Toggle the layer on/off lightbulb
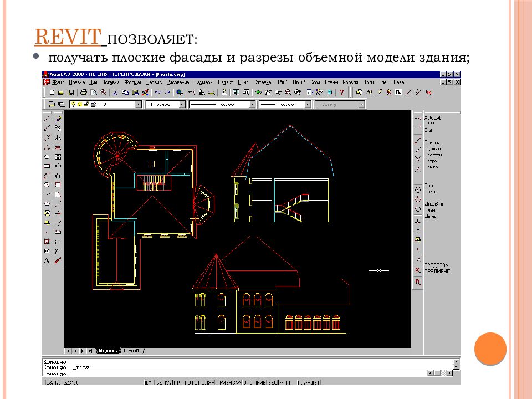This screenshot has height=399, width=532. pos(74,104)
